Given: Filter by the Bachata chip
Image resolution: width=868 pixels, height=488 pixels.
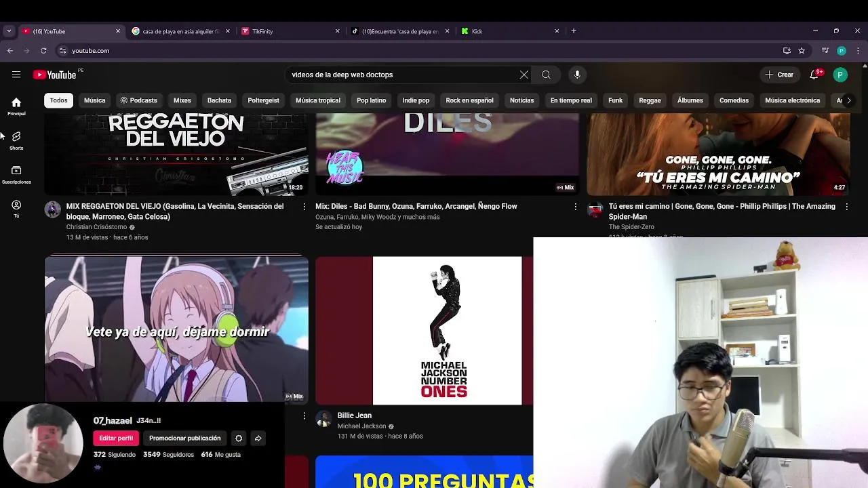Looking at the screenshot, I should [x=219, y=100].
